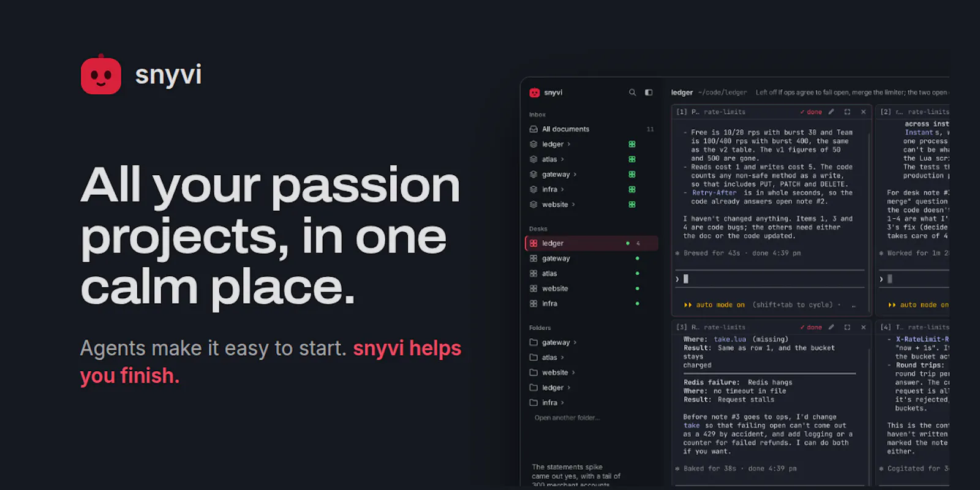Click the done status on pane [1]

coord(811,112)
